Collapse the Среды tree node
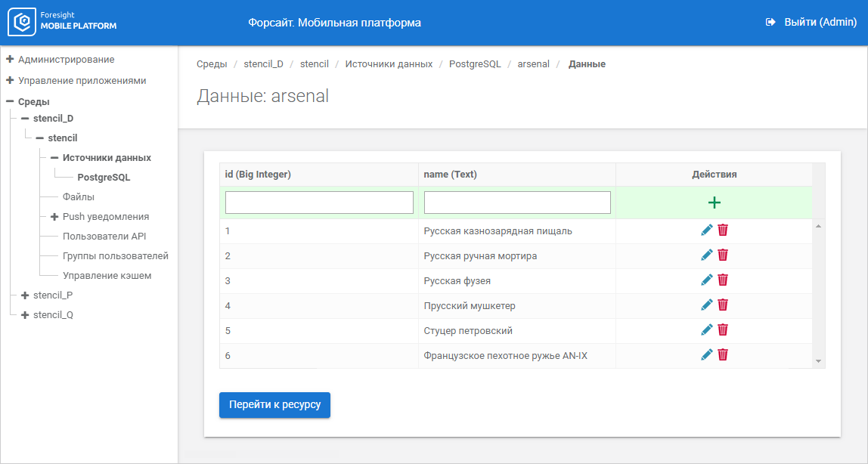Image resolution: width=868 pixels, height=464 pixels. (11, 101)
